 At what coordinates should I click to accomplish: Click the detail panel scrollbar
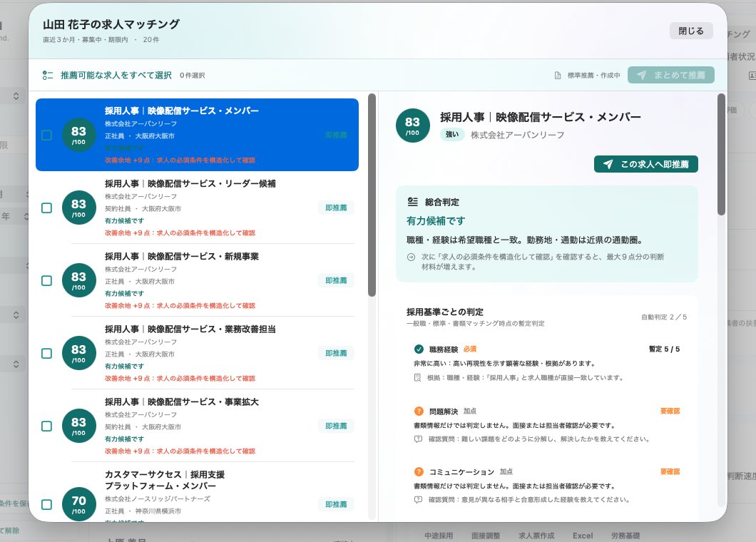[x=721, y=154]
